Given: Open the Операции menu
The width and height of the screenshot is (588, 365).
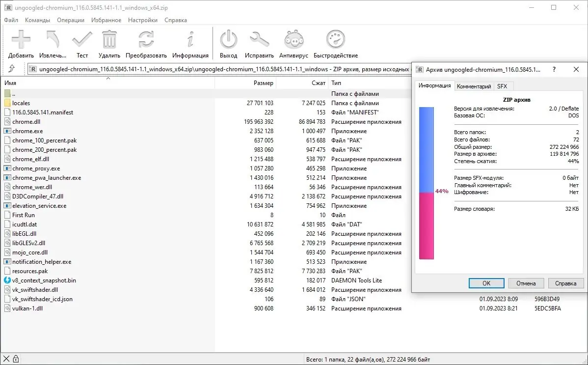Looking at the screenshot, I should (71, 20).
